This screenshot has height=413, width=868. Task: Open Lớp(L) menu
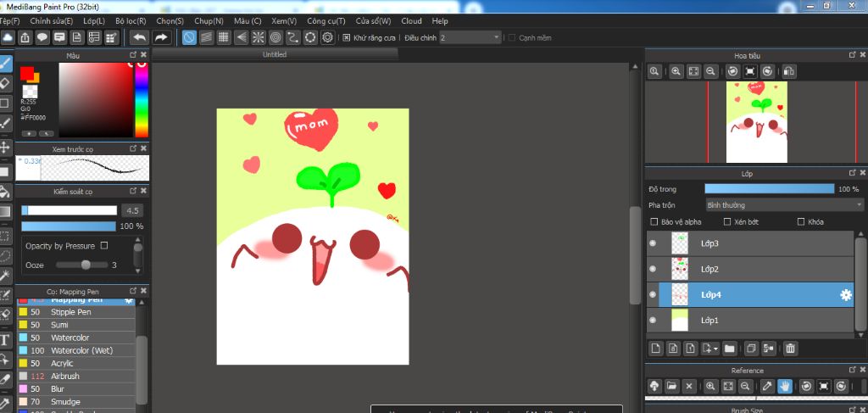(94, 21)
